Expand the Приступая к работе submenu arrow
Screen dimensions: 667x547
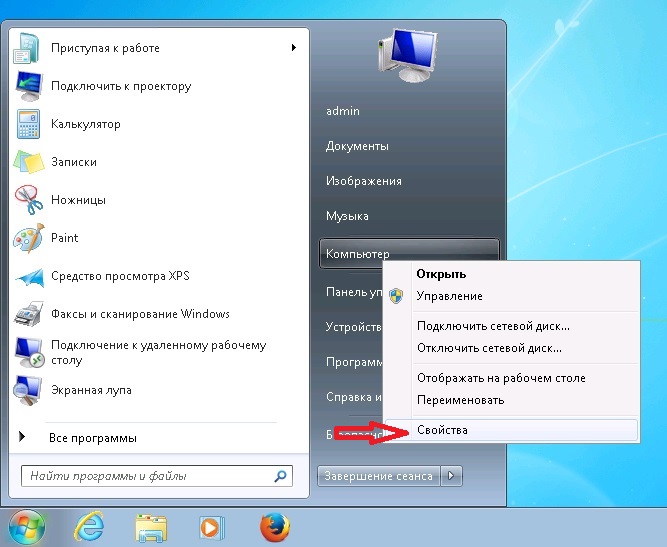[294, 48]
